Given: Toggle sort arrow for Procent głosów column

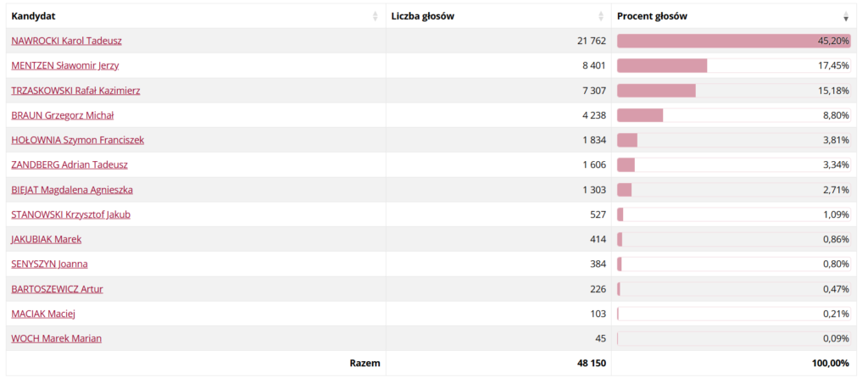Looking at the screenshot, I should click(845, 16).
